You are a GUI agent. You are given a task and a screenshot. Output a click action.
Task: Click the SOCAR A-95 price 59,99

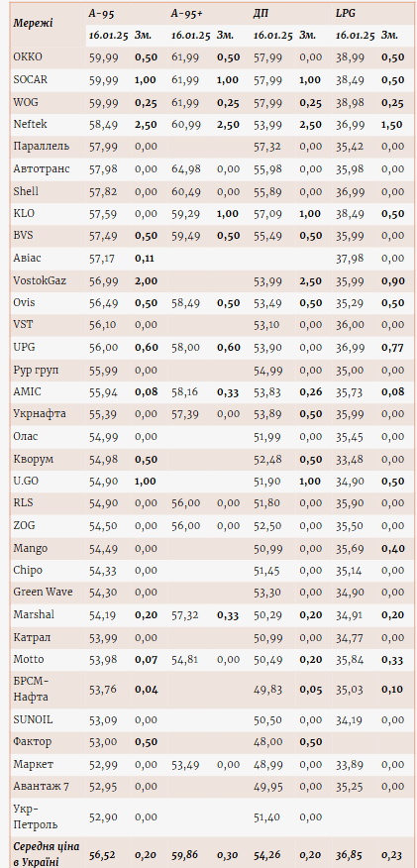103,79
